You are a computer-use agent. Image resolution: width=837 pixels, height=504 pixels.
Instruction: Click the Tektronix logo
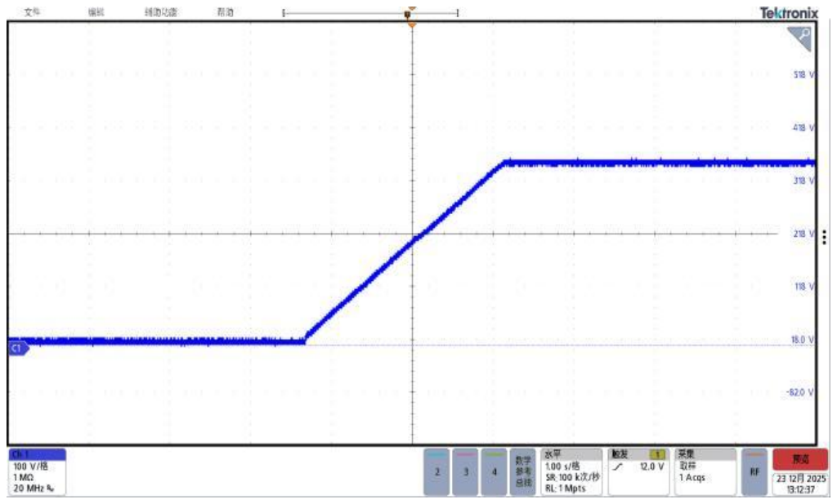coord(789,13)
